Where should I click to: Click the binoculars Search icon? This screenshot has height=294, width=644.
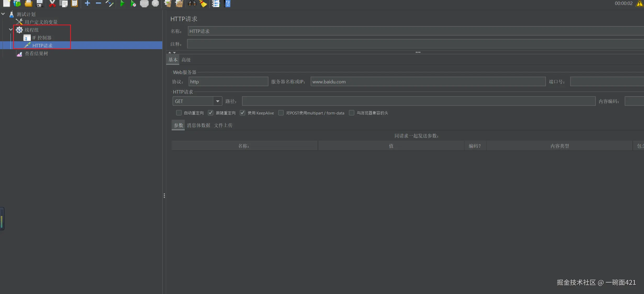(192, 3)
